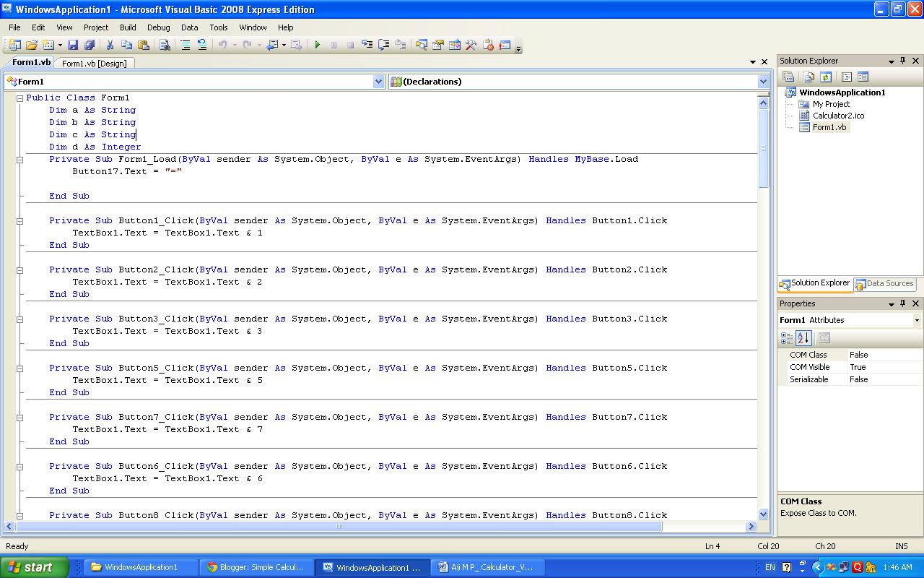Switch to Aji M P_ Calculator taskbar window
Screen dimensions: 924x578
tap(489, 567)
